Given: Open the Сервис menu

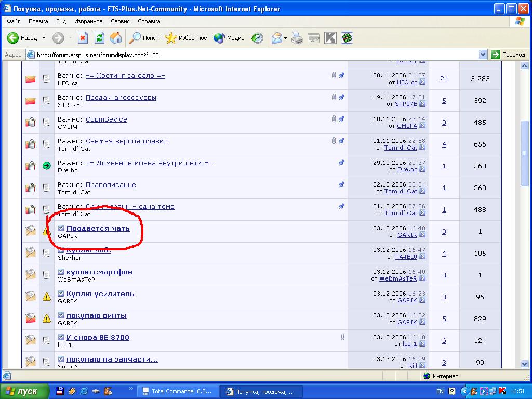Looking at the screenshot, I should (120, 21).
